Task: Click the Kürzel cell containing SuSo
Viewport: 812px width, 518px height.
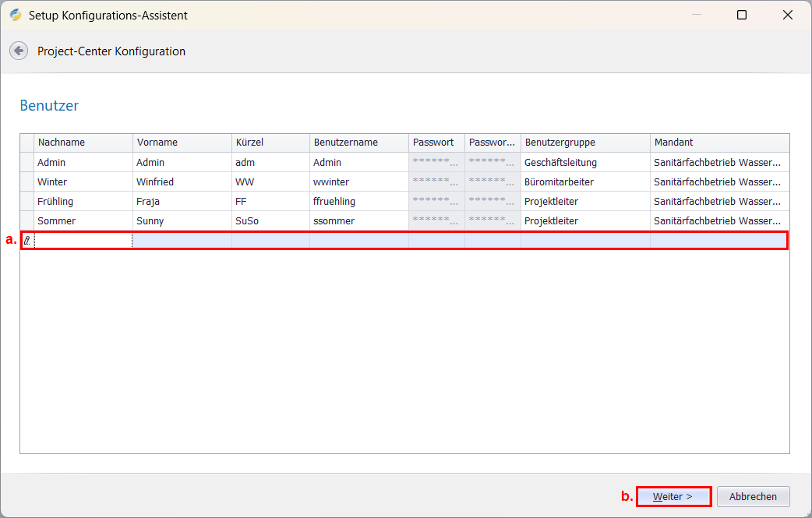Action: (x=270, y=220)
